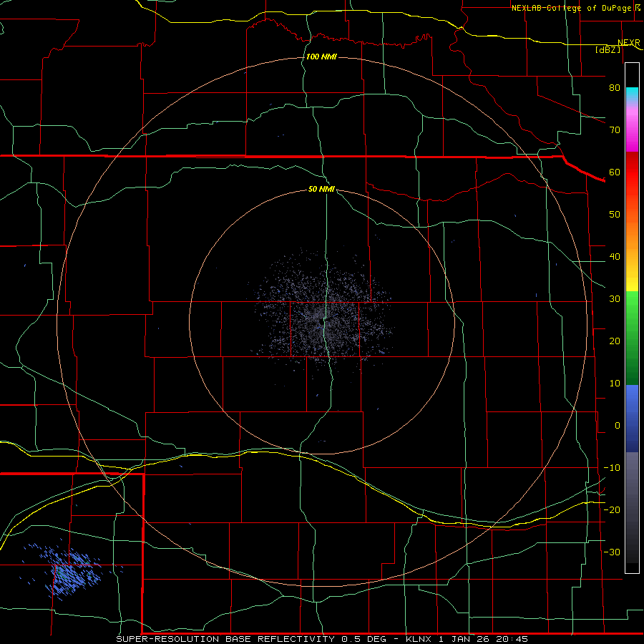The image size is (644, 644).
Task: Click the 50 value on the dBZ scale
Action: pyautogui.click(x=615, y=215)
